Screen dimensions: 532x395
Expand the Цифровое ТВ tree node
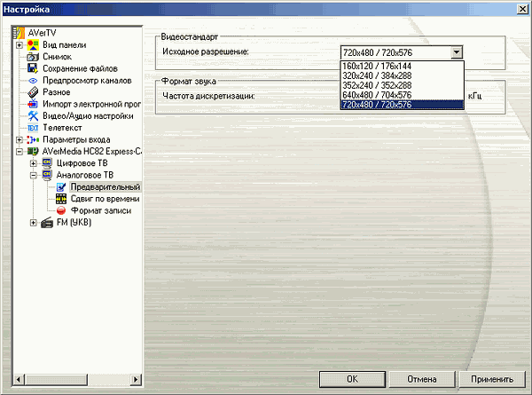[x=34, y=163]
